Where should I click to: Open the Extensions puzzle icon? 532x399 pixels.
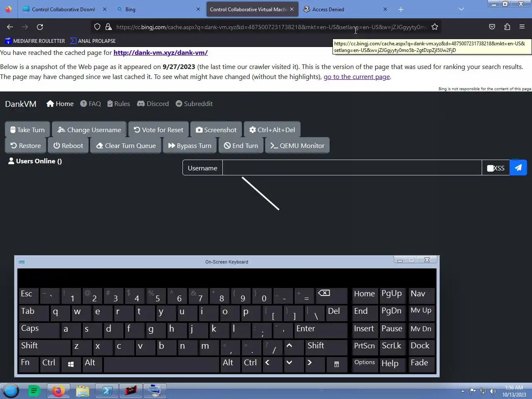(x=507, y=27)
